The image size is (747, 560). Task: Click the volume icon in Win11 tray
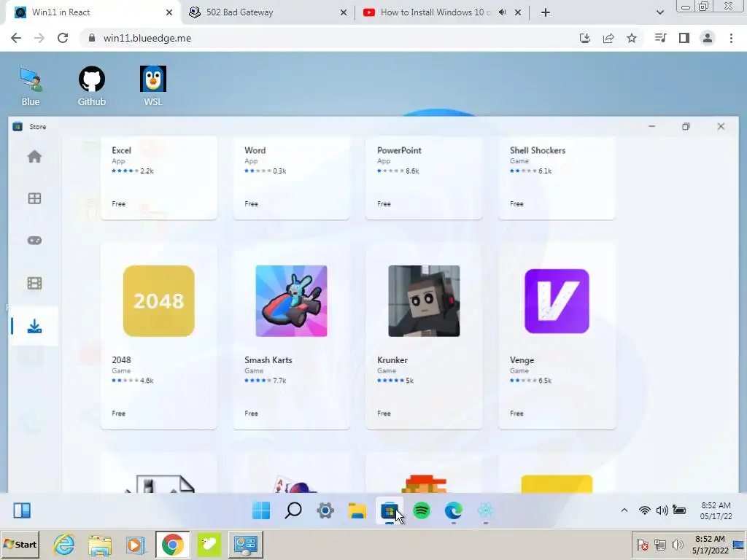coord(662,510)
